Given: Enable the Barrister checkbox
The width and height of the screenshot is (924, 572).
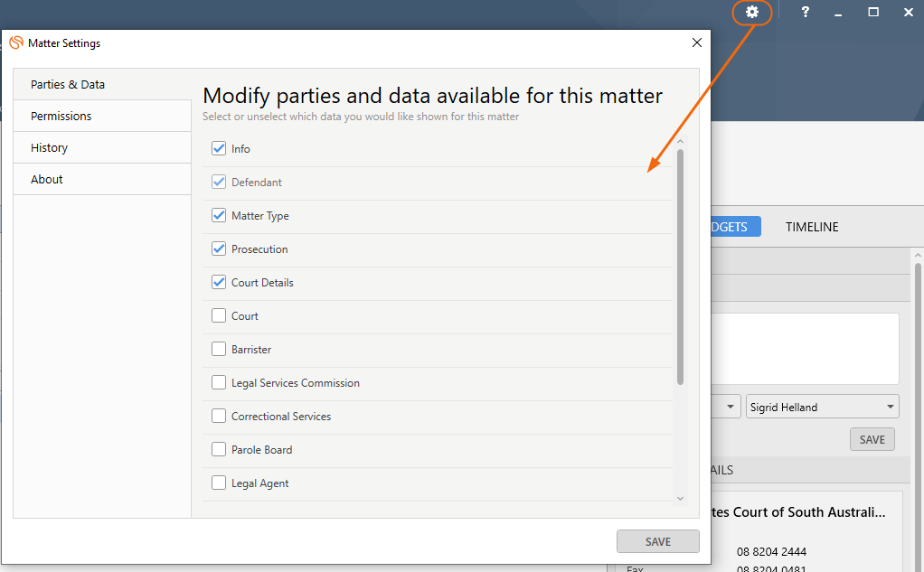Looking at the screenshot, I should (219, 350).
